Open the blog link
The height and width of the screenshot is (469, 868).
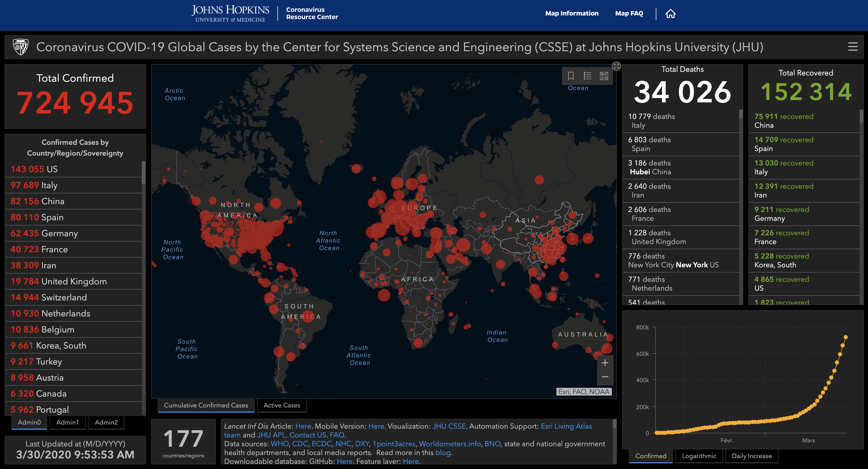point(443,453)
